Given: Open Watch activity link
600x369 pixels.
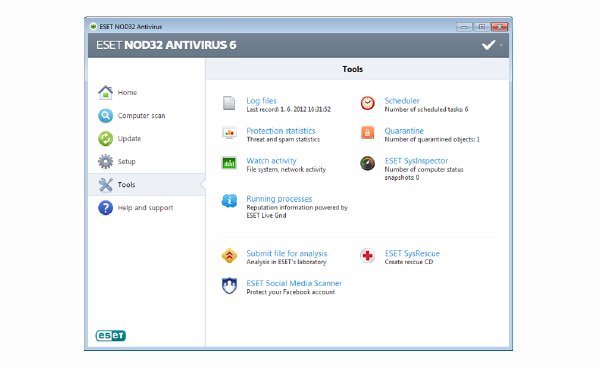Looking at the screenshot, I should point(271,161).
